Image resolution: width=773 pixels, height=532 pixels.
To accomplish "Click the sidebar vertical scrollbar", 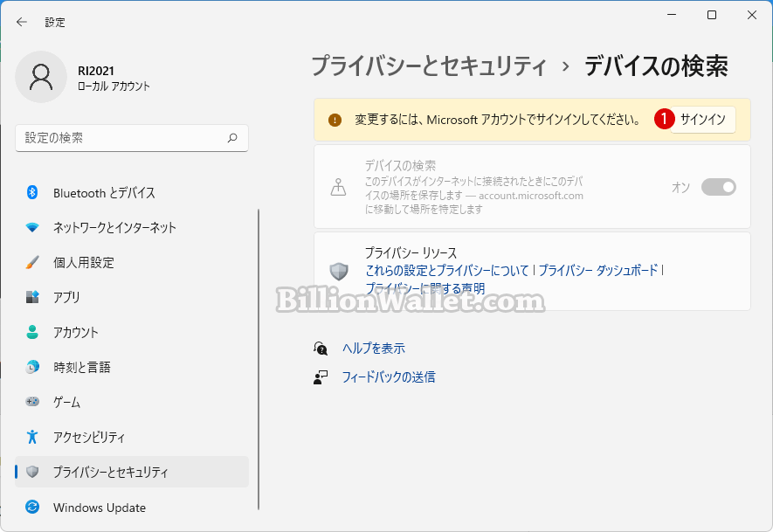I will (259, 359).
